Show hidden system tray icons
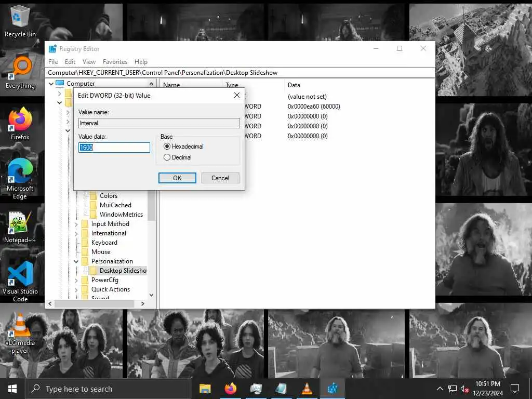This screenshot has height=399, width=532. click(440, 389)
